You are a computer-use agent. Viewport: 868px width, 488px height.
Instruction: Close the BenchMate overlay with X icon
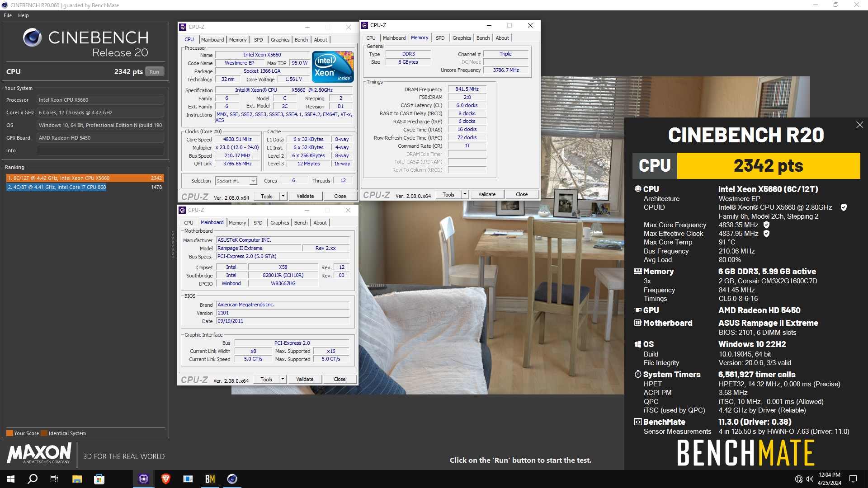[859, 125]
